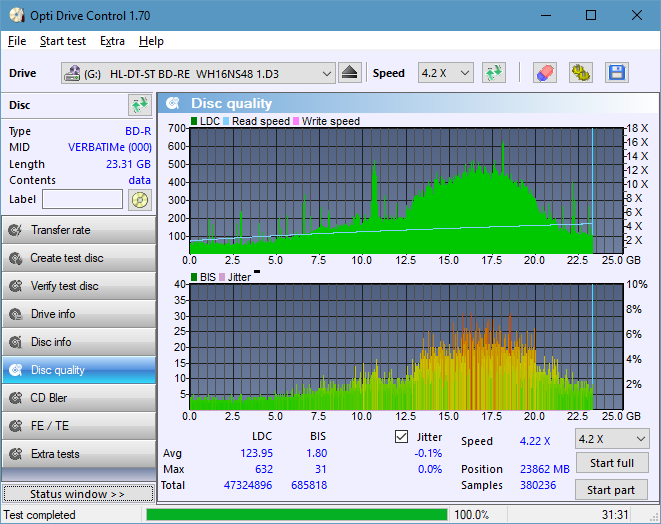Screen dimensions: 661x524
Task: Open Extra tests section
Action: [79, 454]
